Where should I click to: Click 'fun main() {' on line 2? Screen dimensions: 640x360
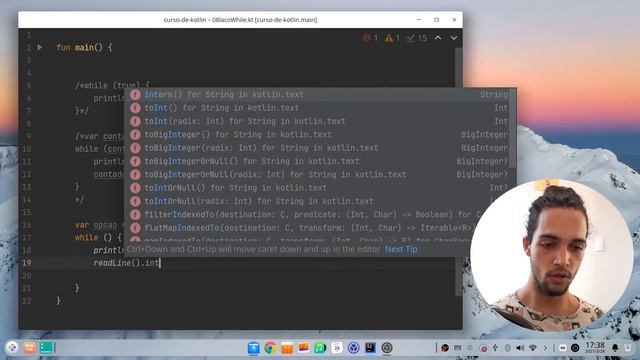point(84,48)
